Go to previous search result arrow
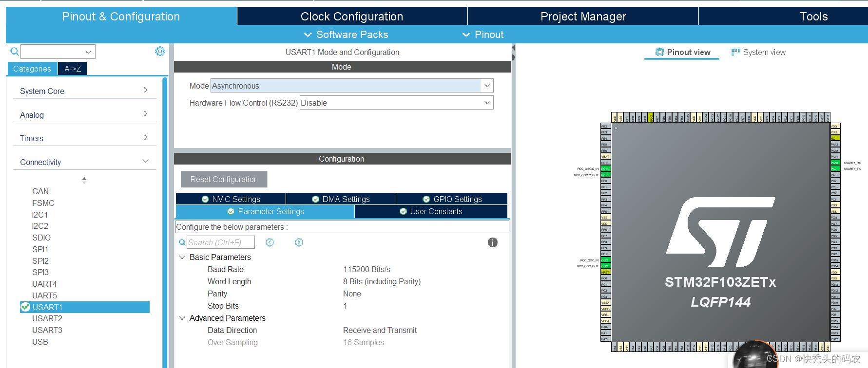Image resolution: width=868 pixels, height=368 pixels. (270, 242)
